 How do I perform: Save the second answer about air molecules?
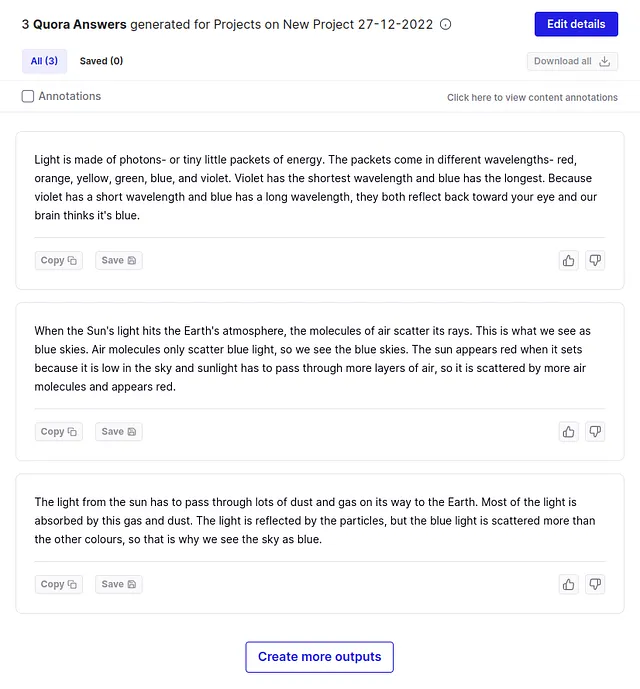pos(119,432)
